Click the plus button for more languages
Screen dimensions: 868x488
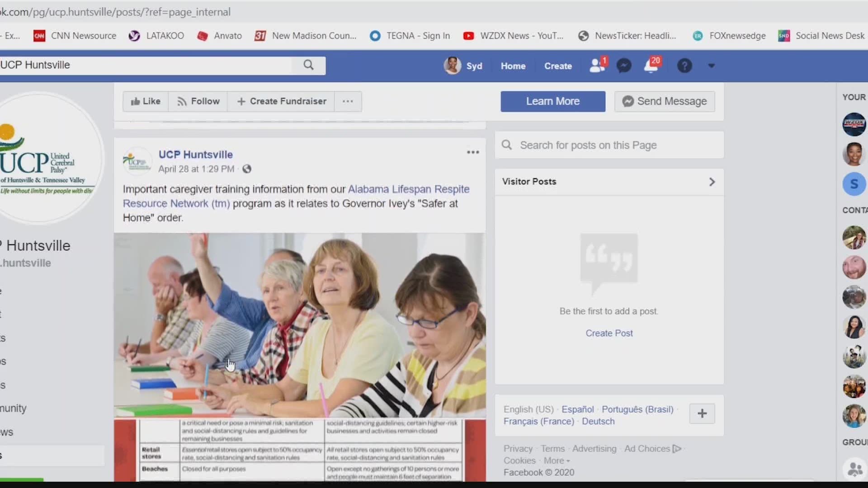[x=702, y=413]
